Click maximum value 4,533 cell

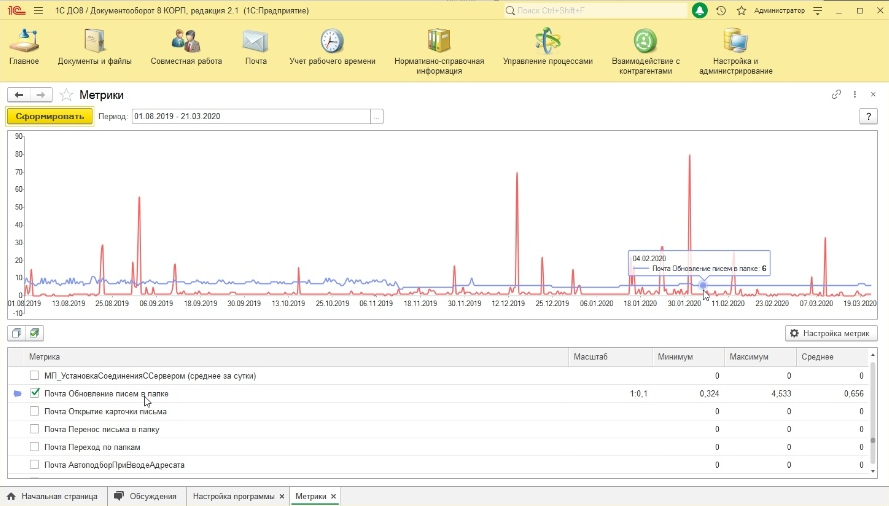pyautogui.click(x=760, y=393)
